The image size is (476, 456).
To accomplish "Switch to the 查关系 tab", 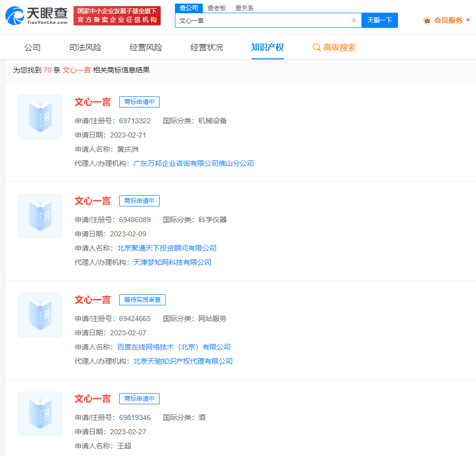I will pos(244,8).
